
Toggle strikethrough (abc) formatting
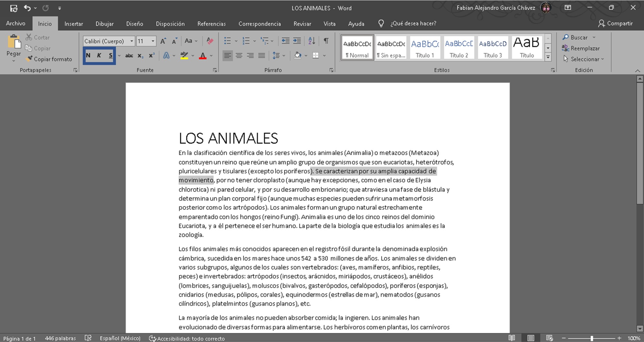[129, 55]
